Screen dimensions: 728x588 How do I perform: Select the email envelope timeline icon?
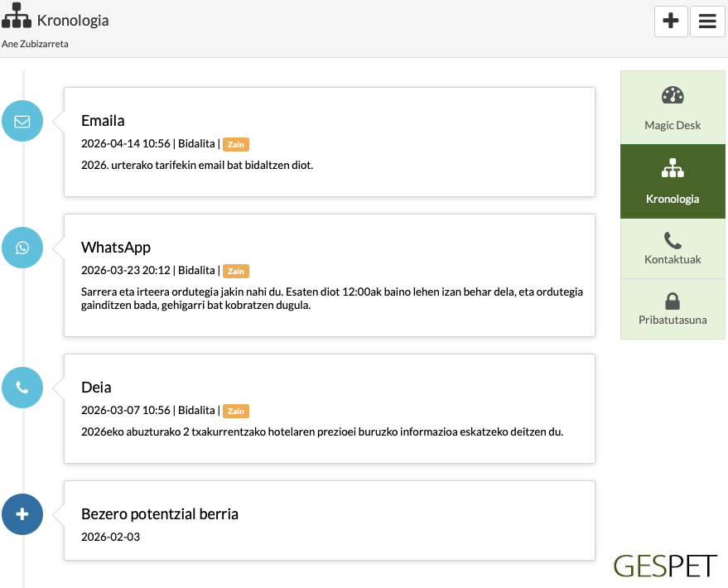tap(22, 121)
